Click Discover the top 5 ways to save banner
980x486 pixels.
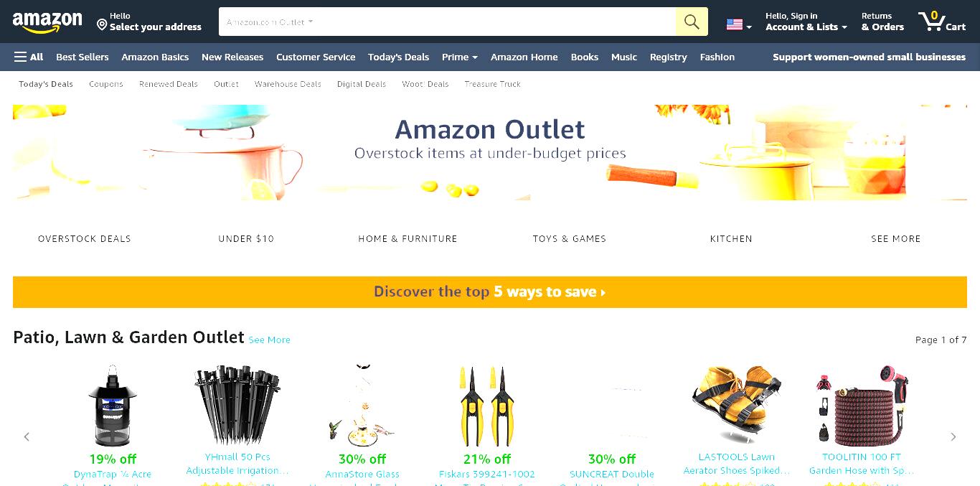[x=490, y=292]
